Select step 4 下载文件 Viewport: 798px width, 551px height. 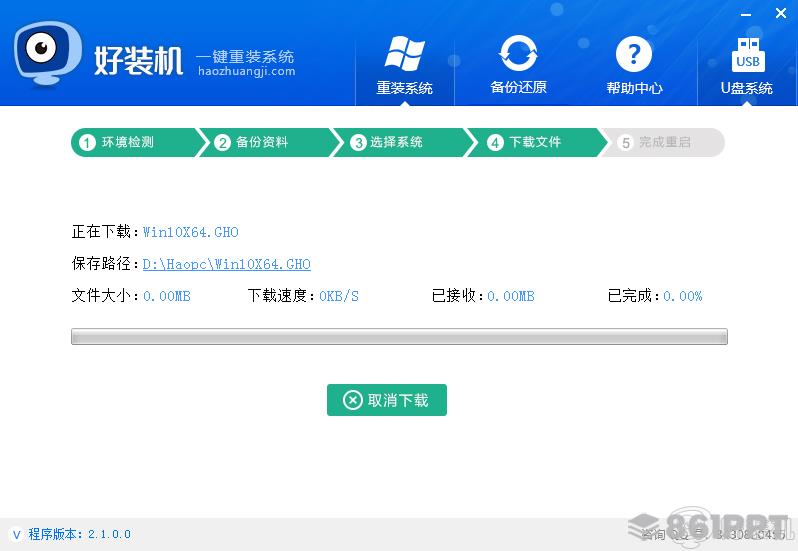pyautogui.click(x=536, y=142)
